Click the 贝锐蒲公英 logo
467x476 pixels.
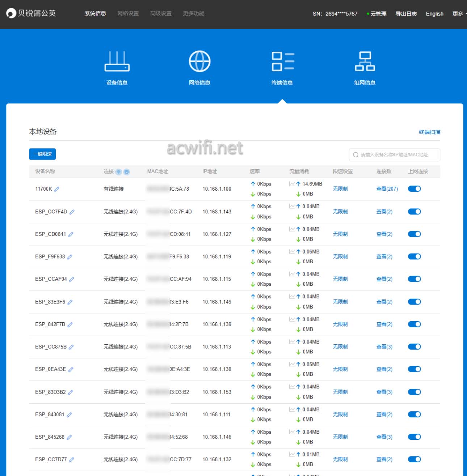(x=31, y=13)
